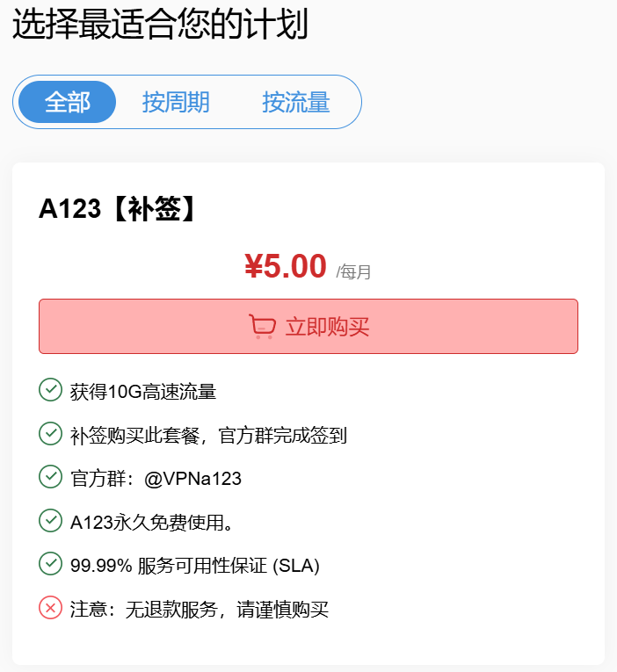Click the shopping cart icon
Screen dimensions: 617x672
point(262,327)
